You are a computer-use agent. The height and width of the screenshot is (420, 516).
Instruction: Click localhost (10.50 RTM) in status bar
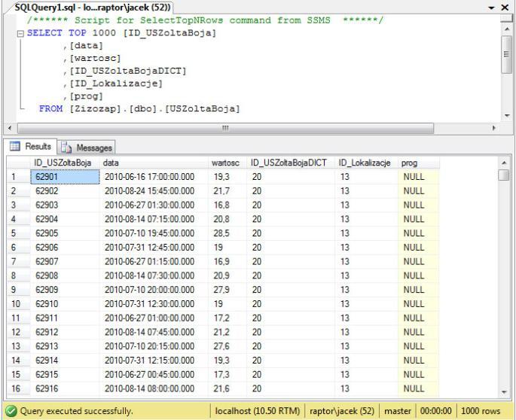coord(258,411)
